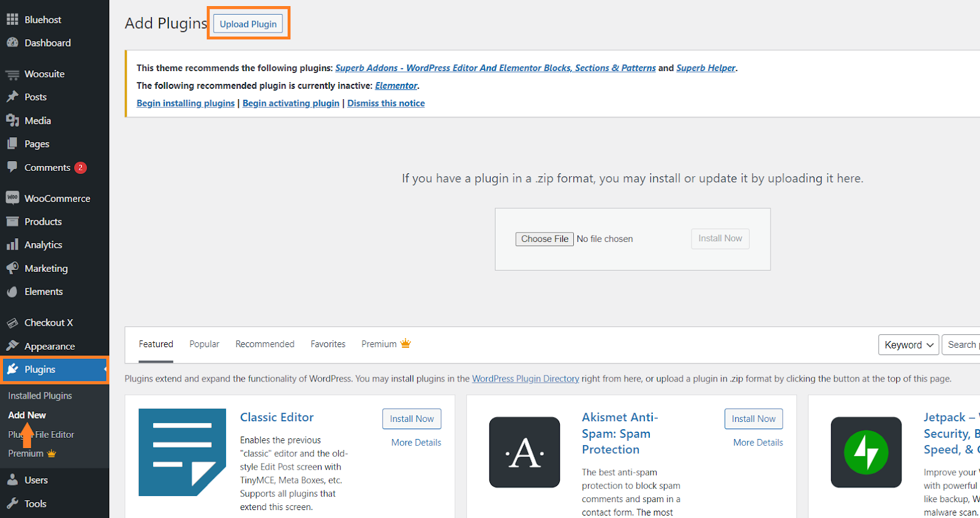Open the Elementor plugin link

[396, 86]
